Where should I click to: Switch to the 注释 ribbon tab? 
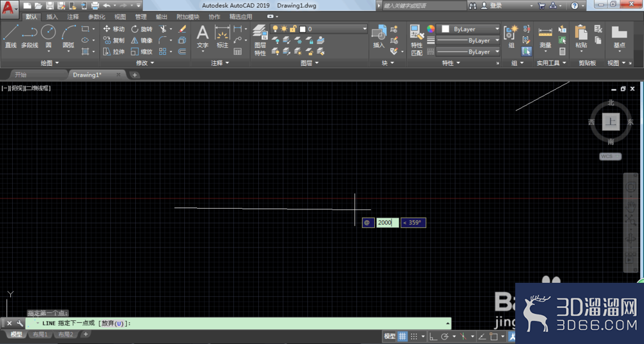click(x=73, y=17)
